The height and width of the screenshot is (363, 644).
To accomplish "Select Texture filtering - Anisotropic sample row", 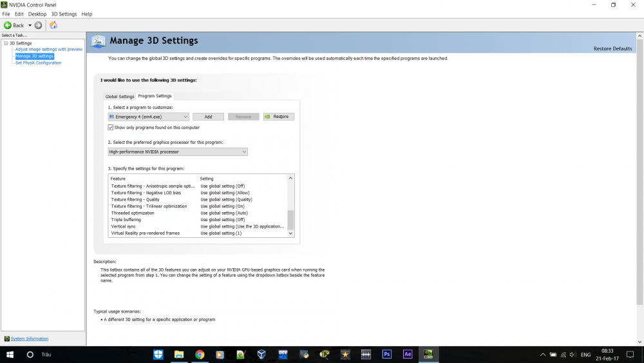I will coord(198,186).
